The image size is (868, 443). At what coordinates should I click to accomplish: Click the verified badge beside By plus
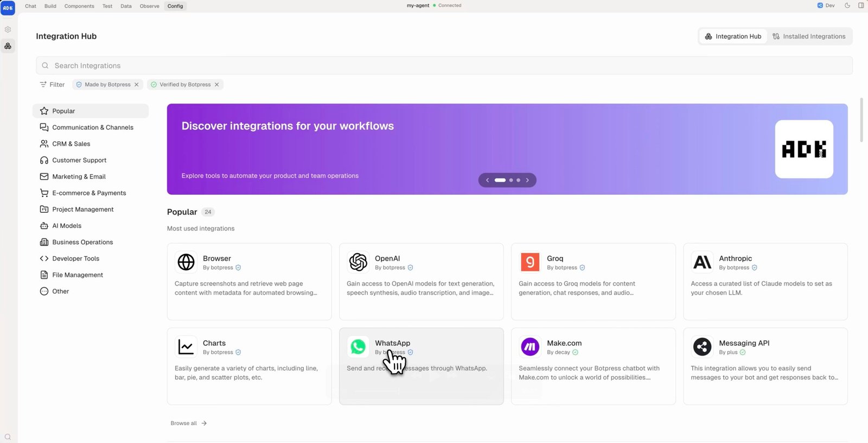(743, 352)
